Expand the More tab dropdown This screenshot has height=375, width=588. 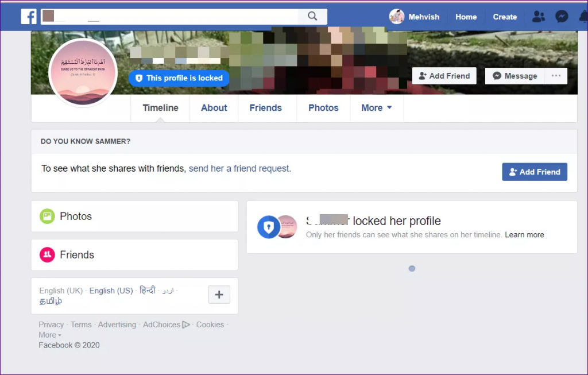[x=377, y=108]
